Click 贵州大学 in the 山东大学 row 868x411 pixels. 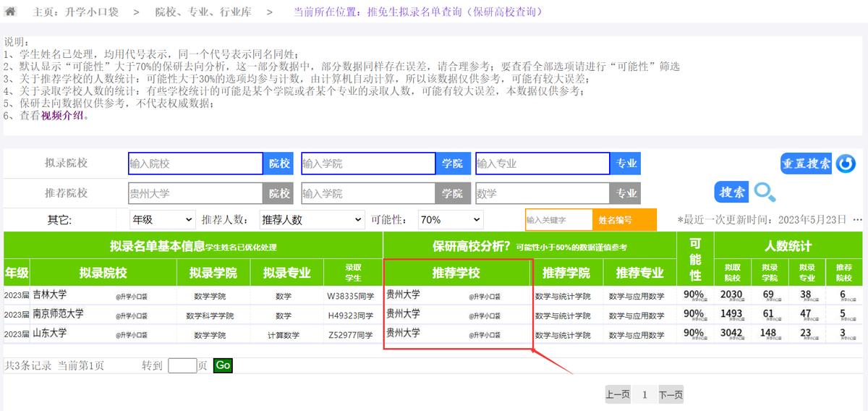pos(403,333)
